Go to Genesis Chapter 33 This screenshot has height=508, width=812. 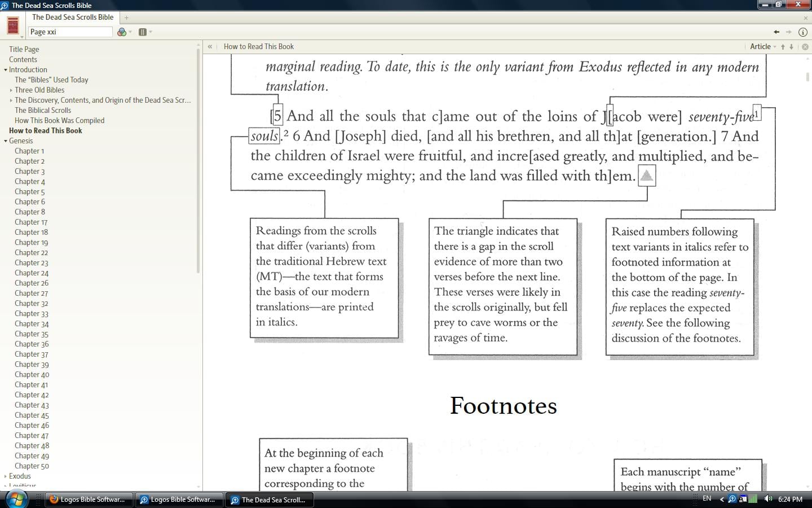(x=32, y=314)
